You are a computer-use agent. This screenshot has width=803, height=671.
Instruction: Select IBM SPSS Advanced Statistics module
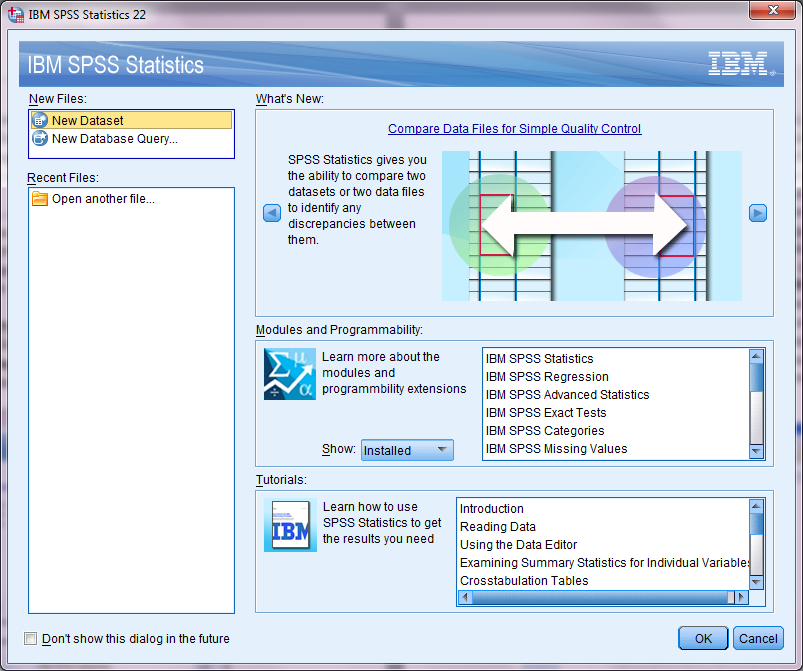[x=567, y=394]
